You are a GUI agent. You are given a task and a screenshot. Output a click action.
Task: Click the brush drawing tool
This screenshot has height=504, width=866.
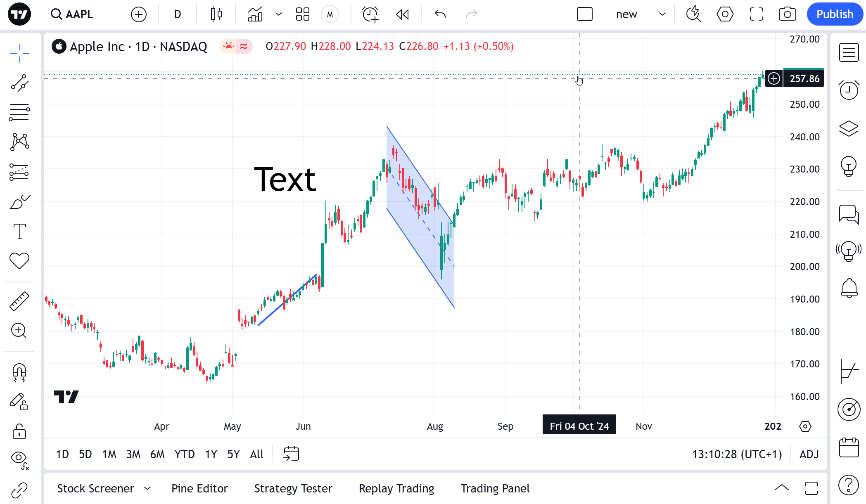click(19, 202)
